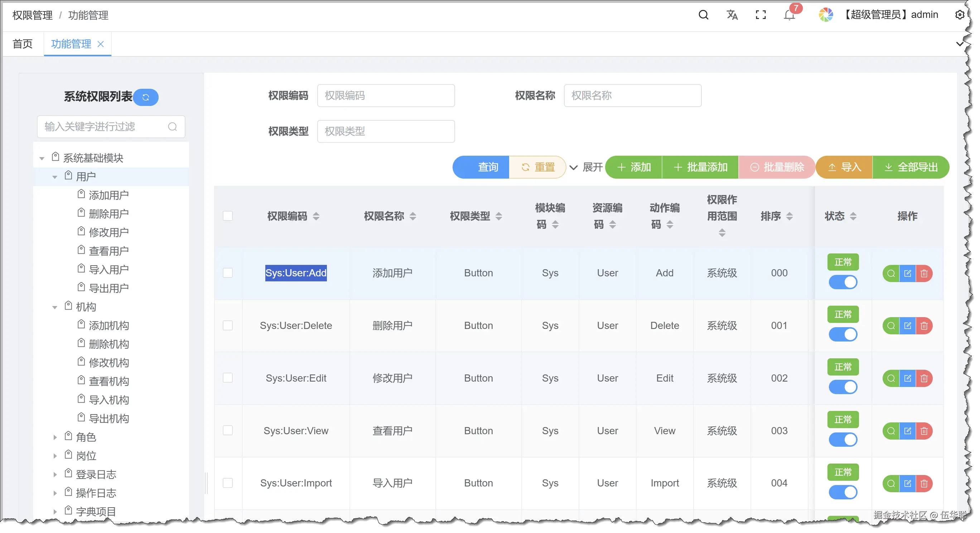Screen dimensions: 980x533
Task: Check the checkbox for Sys:User:Import row
Action: [x=228, y=483]
